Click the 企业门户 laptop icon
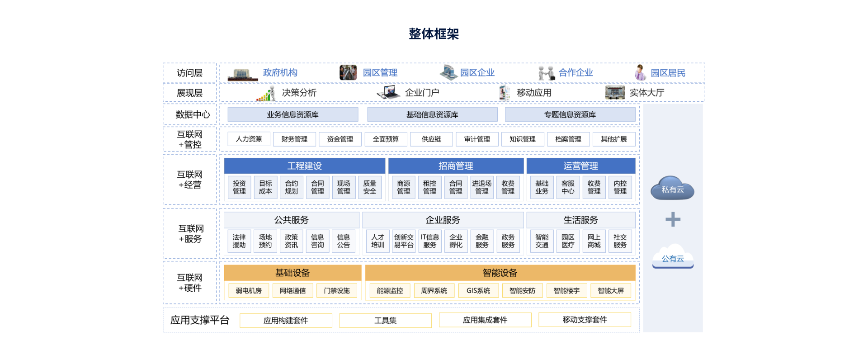Screen dimensions: 868x360 tap(388, 93)
